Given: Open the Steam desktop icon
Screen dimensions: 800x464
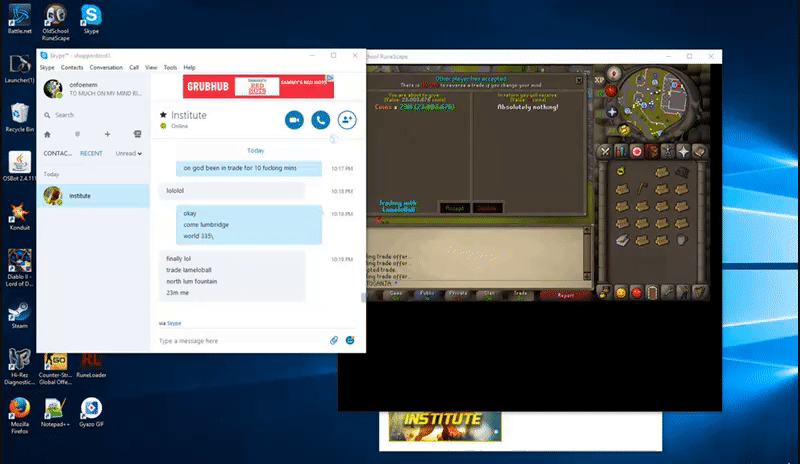Looking at the screenshot, I should [x=19, y=315].
